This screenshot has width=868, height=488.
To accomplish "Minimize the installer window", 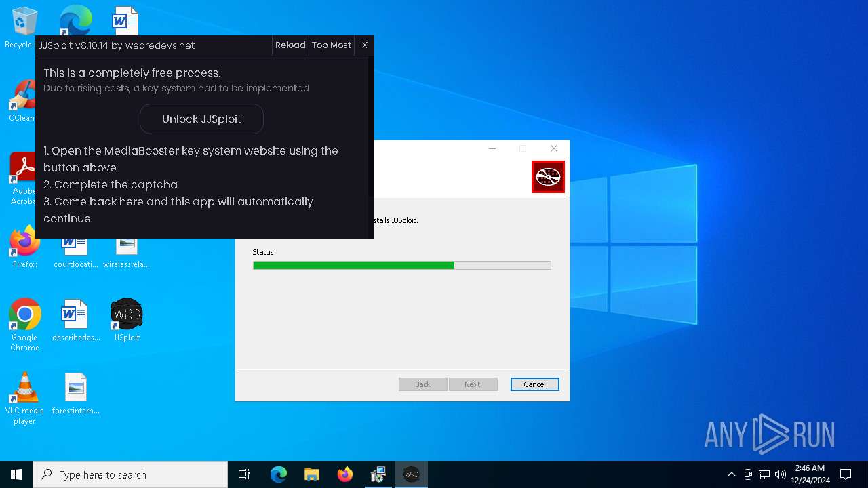I will (x=492, y=148).
